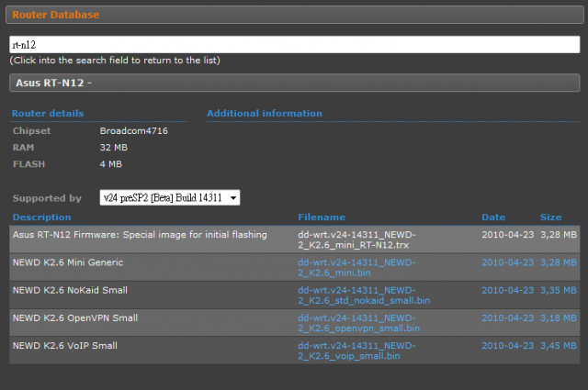588x390 pixels.
Task: Select the NEWD K2.6 NoKaid Small description
Action: point(70,290)
